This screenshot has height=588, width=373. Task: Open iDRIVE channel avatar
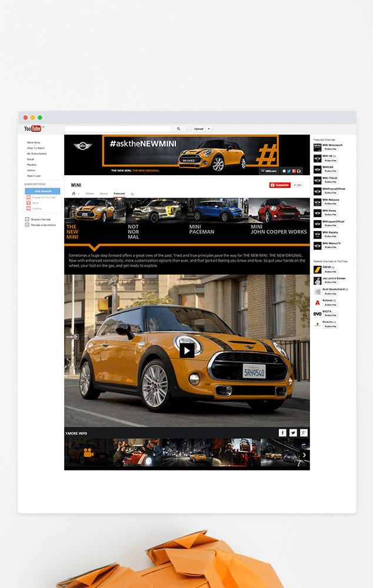[x=318, y=269]
